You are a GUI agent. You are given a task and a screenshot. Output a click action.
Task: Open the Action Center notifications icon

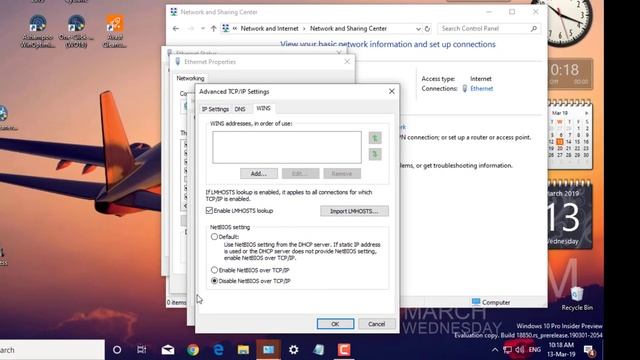pyautogui.click(x=589, y=350)
